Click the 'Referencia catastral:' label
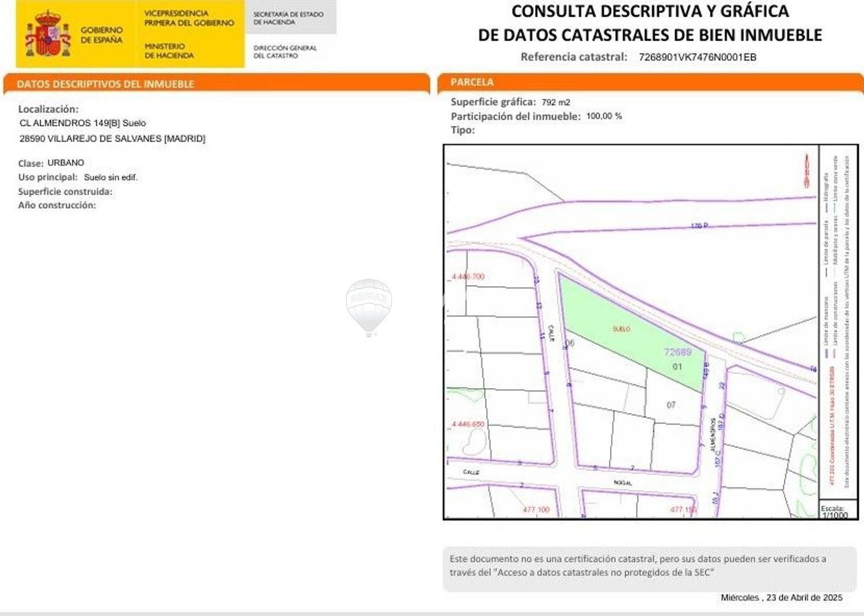This screenshot has width=864, height=616. point(574,57)
